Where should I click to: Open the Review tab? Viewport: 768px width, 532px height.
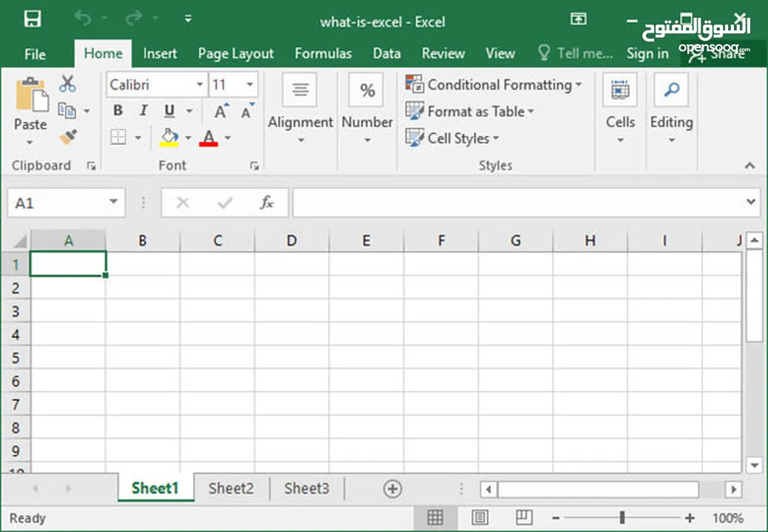click(444, 53)
